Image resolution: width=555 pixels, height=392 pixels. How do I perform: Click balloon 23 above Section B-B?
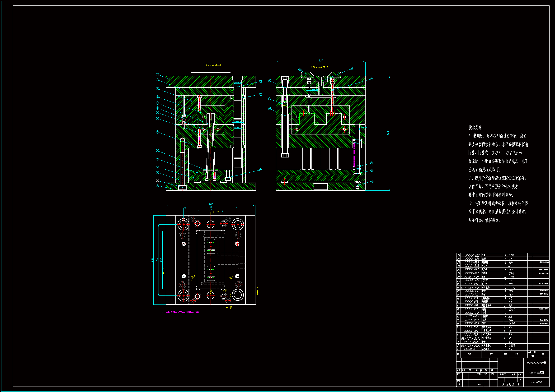pyautogui.click(x=352, y=69)
